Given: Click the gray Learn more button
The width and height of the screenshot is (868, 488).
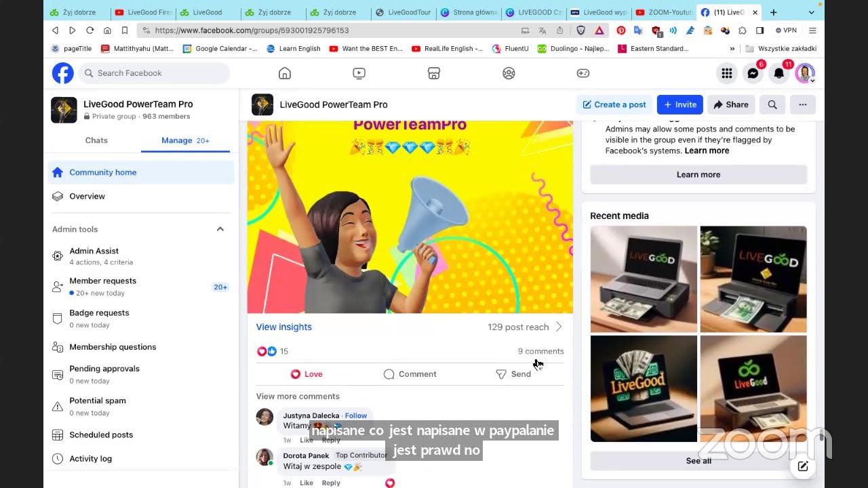Looking at the screenshot, I should click(x=698, y=174).
